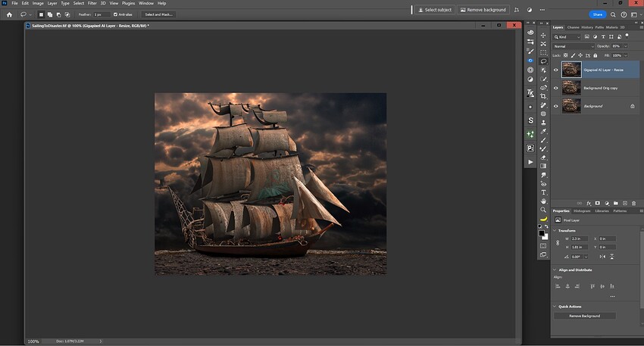Toggle Anti-alias checkbox
Viewport: 644px width, 346px height.
click(x=115, y=14)
